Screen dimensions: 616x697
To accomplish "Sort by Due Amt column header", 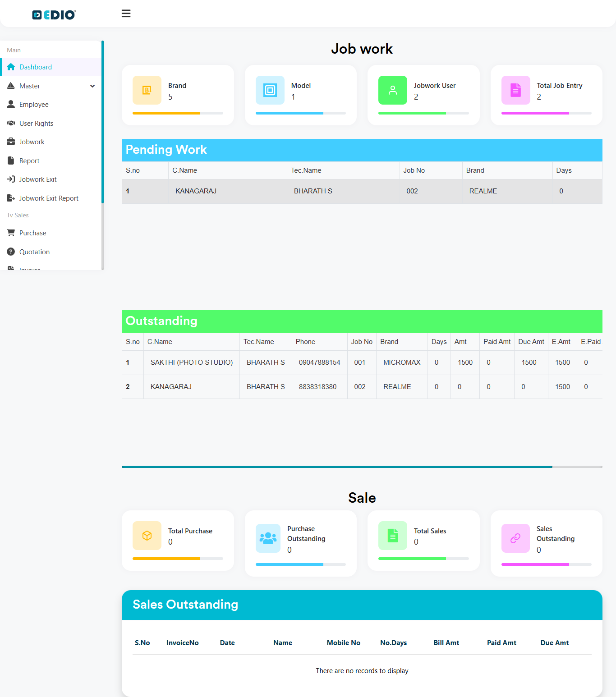I will [x=554, y=643].
